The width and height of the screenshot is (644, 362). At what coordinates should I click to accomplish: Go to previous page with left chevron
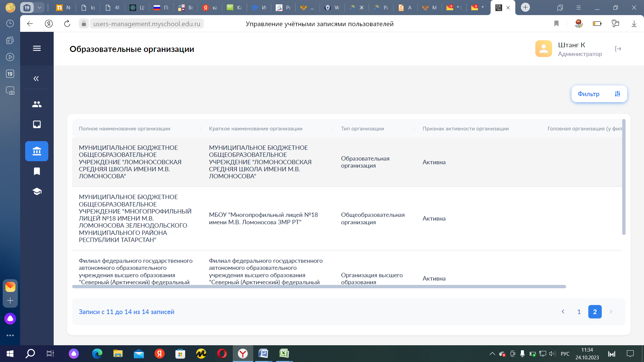(x=563, y=312)
